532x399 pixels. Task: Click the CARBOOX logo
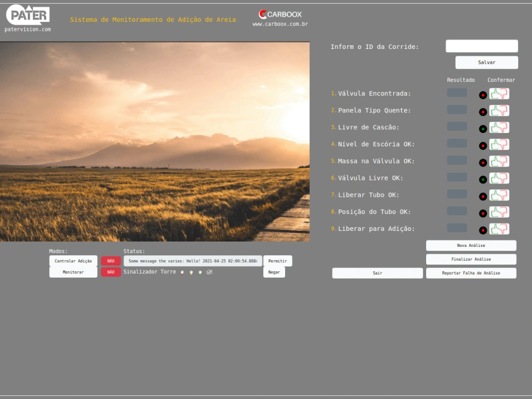[280, 14]
